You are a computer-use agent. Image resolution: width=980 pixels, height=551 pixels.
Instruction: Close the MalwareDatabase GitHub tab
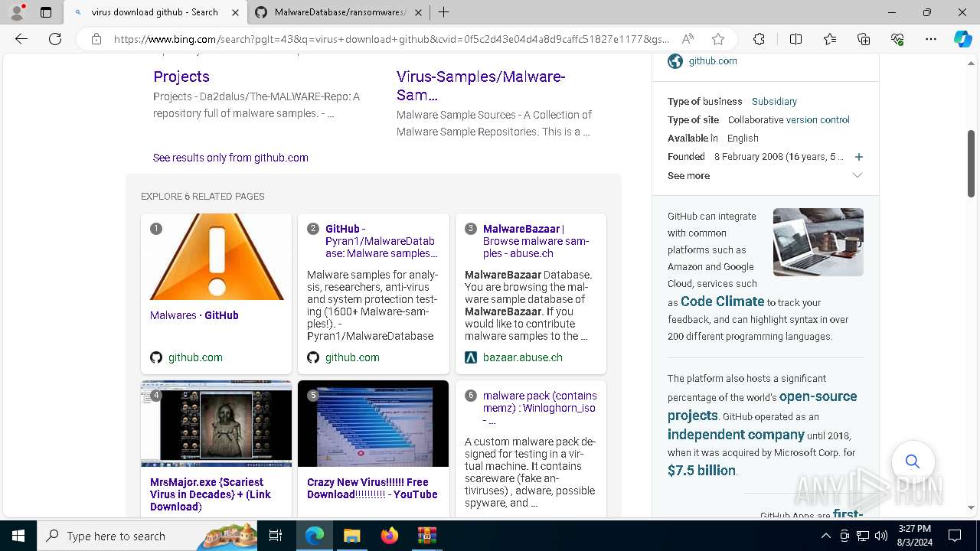418,12
